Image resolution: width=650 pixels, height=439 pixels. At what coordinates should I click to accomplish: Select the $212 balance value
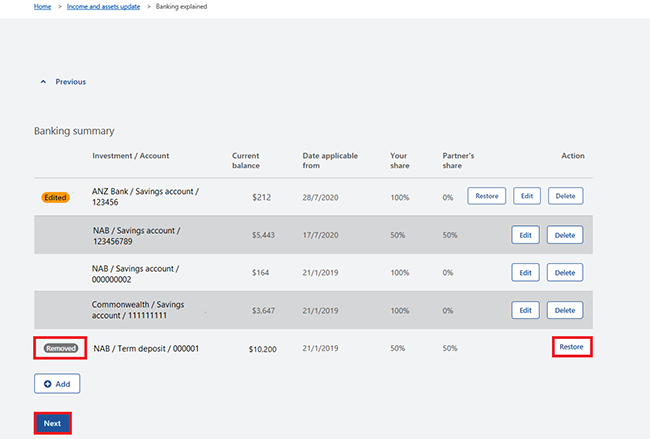pos(262,198)
